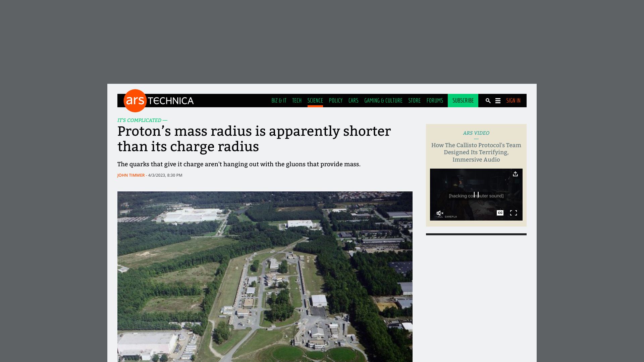The image size is (644, 362).
Task: Open the site search magnifier icon
Action: [488, 101]
